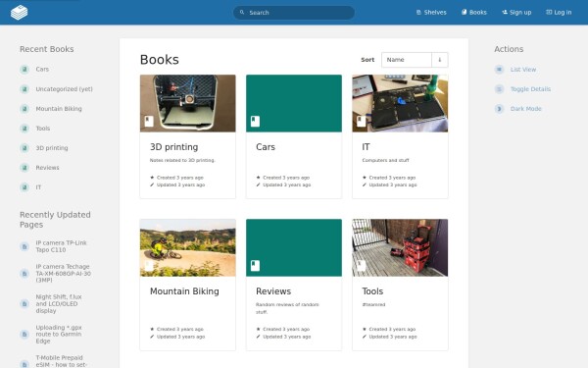Open the Books menu item
Image resolution: width=588 pixels, height=368 pixels.
(x=474, y=13)
